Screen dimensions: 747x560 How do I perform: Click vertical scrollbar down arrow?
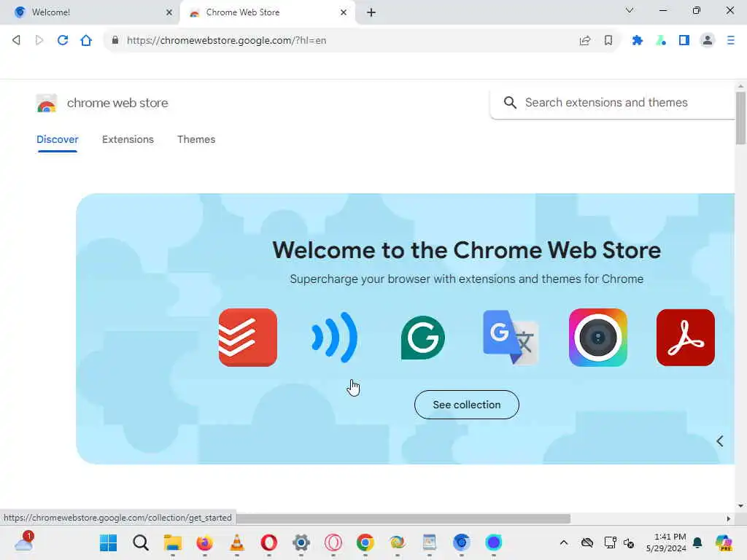point(740,506)
